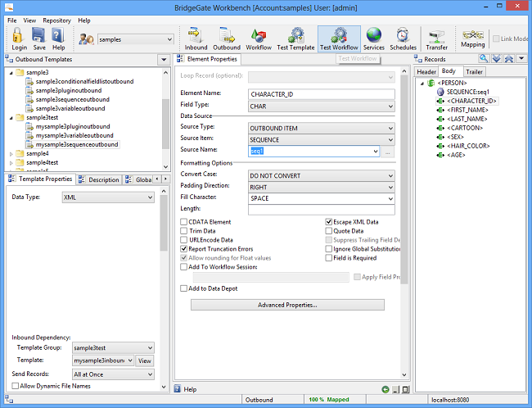Viewport: 532px width, 408px height.
Task: Launch Test Template
Action: 295,39
